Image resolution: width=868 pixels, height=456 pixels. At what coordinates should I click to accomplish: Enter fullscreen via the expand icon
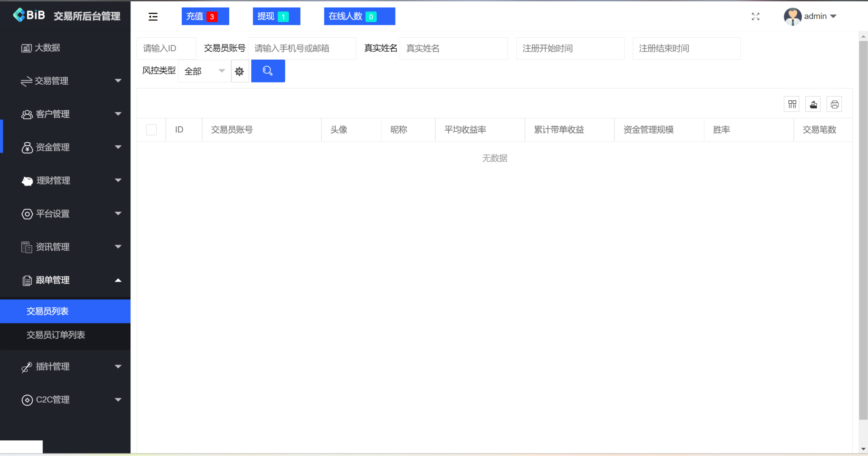click(x=756, y=16)
